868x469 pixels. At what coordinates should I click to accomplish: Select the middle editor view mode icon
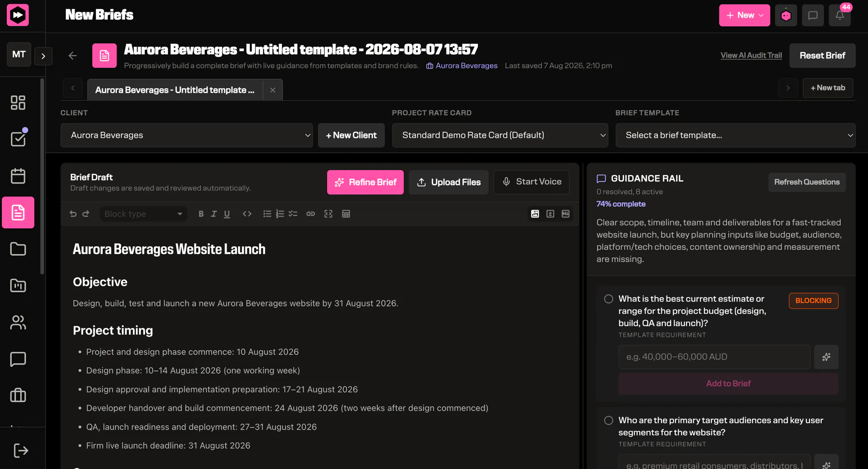[550, 214]
